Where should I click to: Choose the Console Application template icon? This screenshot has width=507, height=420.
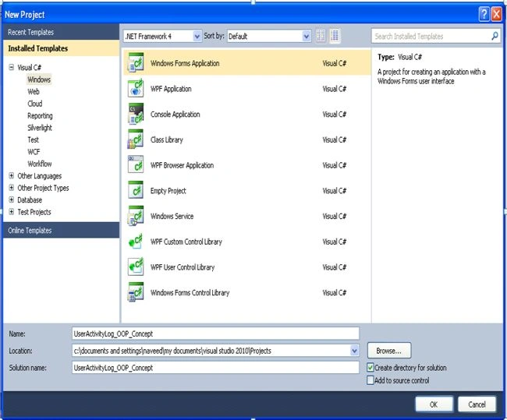pos(136,114)
